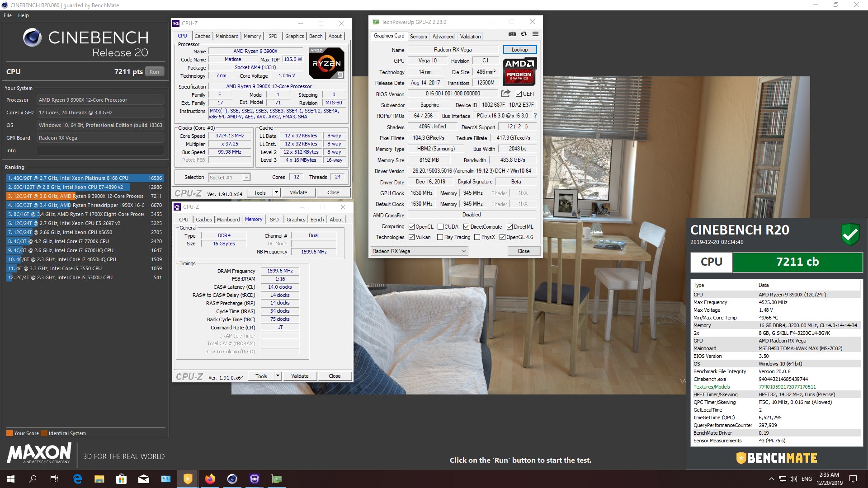The image size is (868, 488).
Task: Click the Identical System legend swatch
Action: 44,433
